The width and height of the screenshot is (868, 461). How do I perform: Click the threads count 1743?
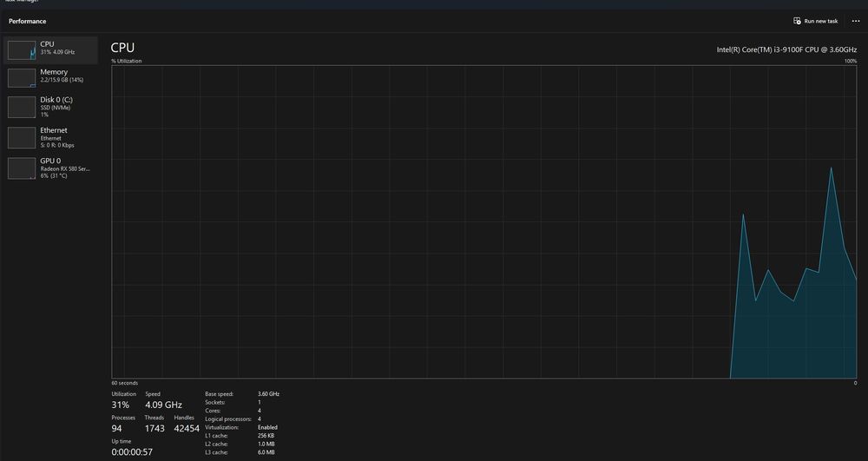tap(155, 428)
